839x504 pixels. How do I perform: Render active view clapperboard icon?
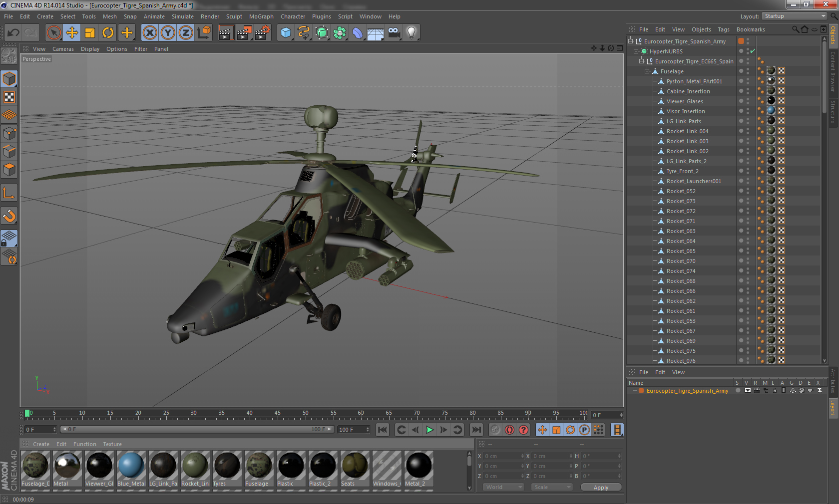(x=226, y=33)
